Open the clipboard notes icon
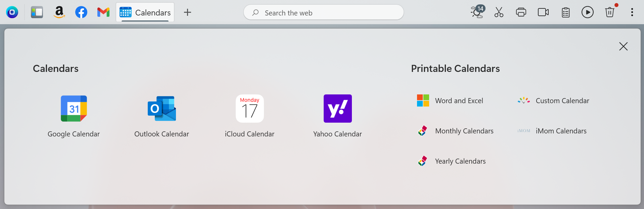Viewport: 644px width, 209px height. click(x=566, y=12)
